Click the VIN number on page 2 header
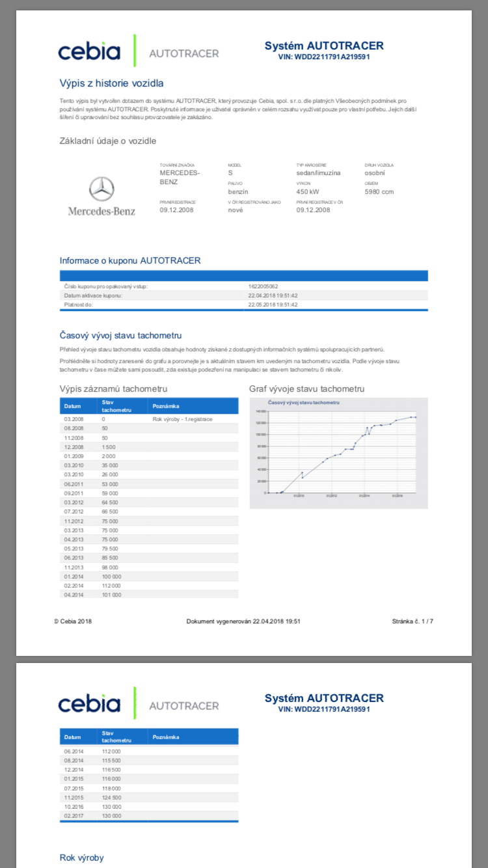Screen dimensions: 488x868 [324, 709]
